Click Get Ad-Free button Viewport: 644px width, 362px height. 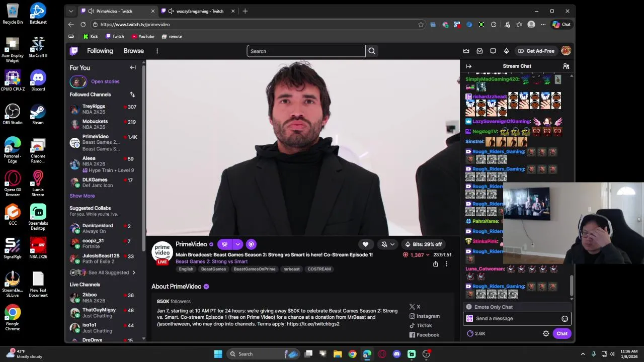tap(536, 51)
